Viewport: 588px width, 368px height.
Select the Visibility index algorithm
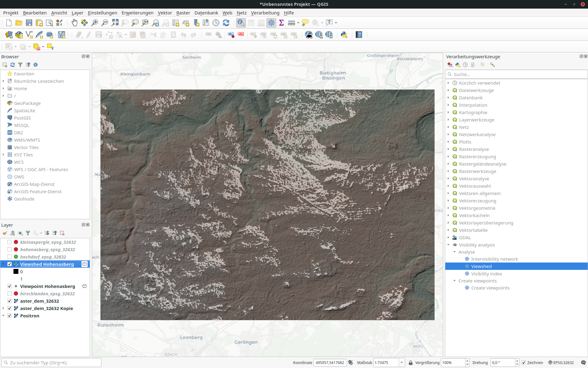pyautogui.click(x=486, y=274)
